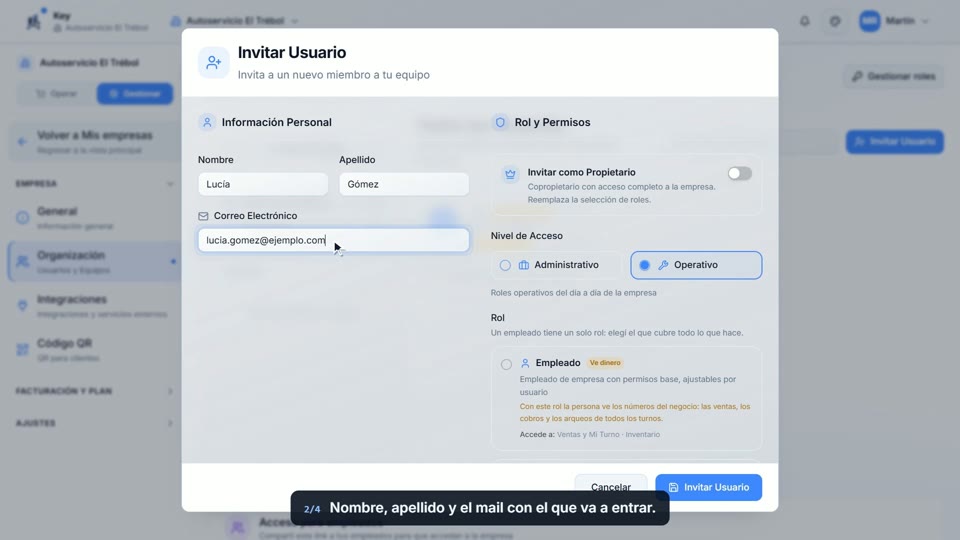Click Cancelar in the dialog
960x540 pixels.
click(x=610, y=487)
